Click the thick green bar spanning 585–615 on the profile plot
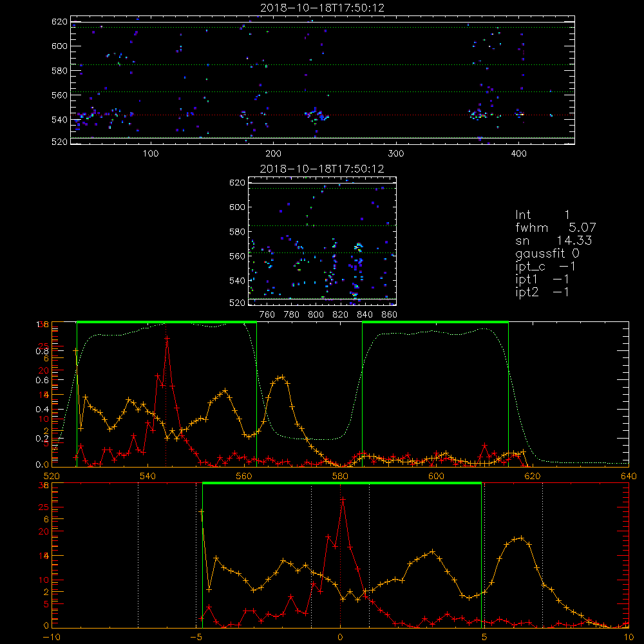The width and height of the screenshot is (644, 644). pyautogui.click(x=435, y=322)
